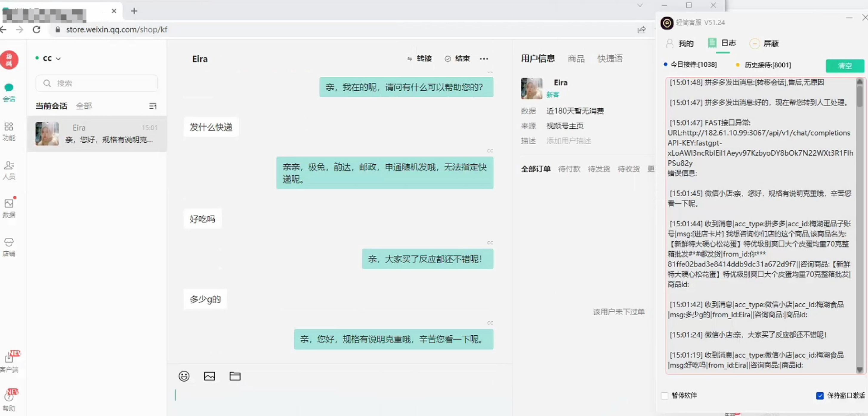Click the site lock icon in address bar

[58, 30]
